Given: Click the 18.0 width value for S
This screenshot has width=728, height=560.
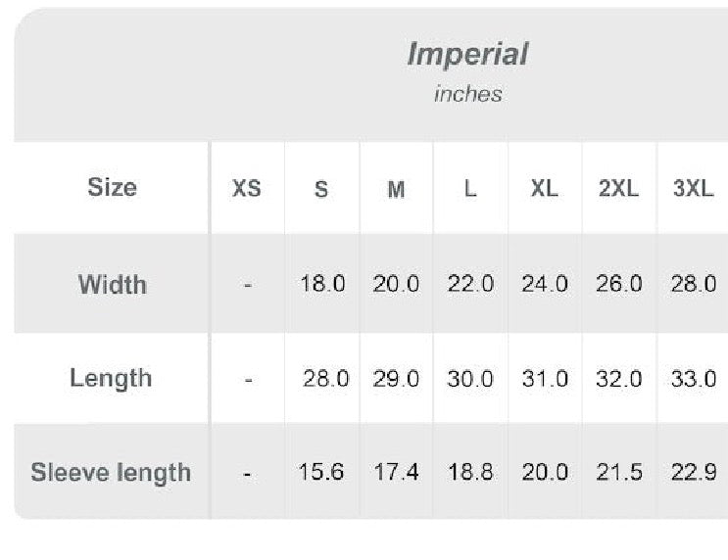Looking at the screenshot, I should [x=322, y=284].
